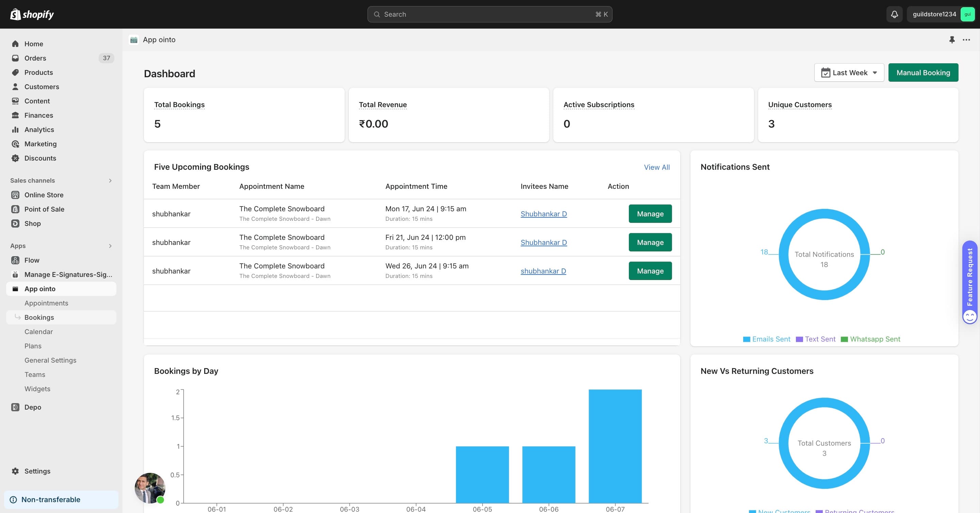Click the Non-transferable banner
This screenshot has width=980, height=513.
tap(61, 500)
